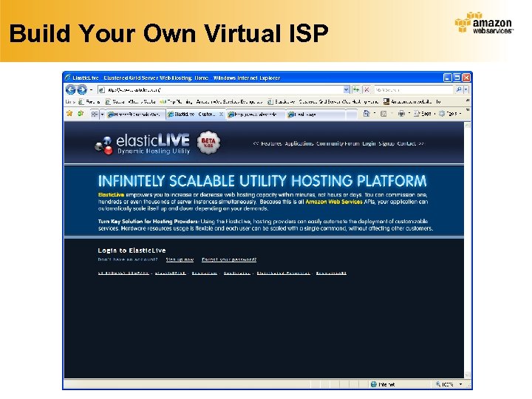Click the ElasticLive logo
532x399 pixels.
click(x=143, y=144)
